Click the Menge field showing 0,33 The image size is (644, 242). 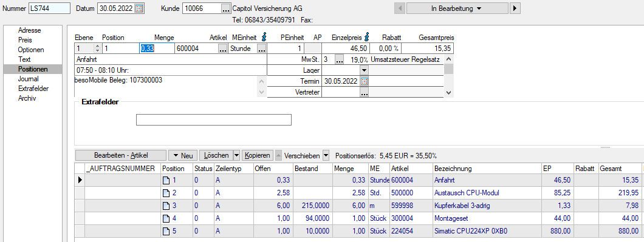tap(157, 49)
